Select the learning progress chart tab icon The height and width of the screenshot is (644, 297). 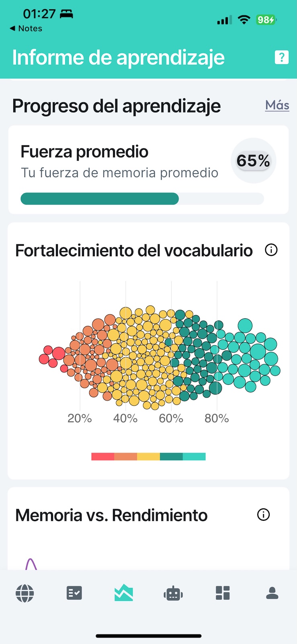point(124,593)
